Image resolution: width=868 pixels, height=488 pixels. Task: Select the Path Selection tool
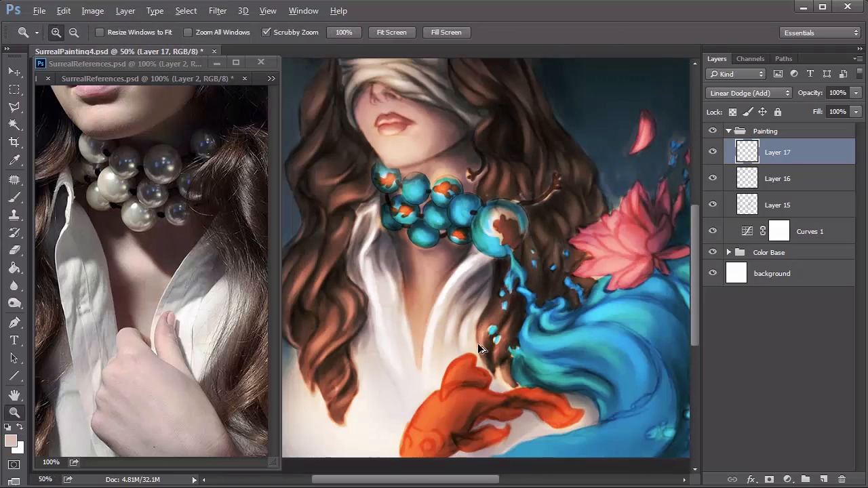pyautogui.click(x=14, y=358)
